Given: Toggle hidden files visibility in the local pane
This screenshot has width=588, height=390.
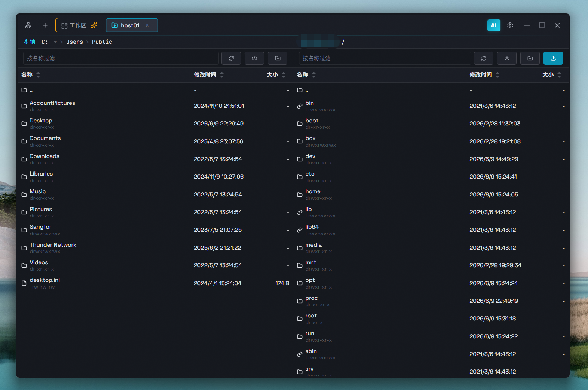Looking at the screenshot, I should 254,58.
